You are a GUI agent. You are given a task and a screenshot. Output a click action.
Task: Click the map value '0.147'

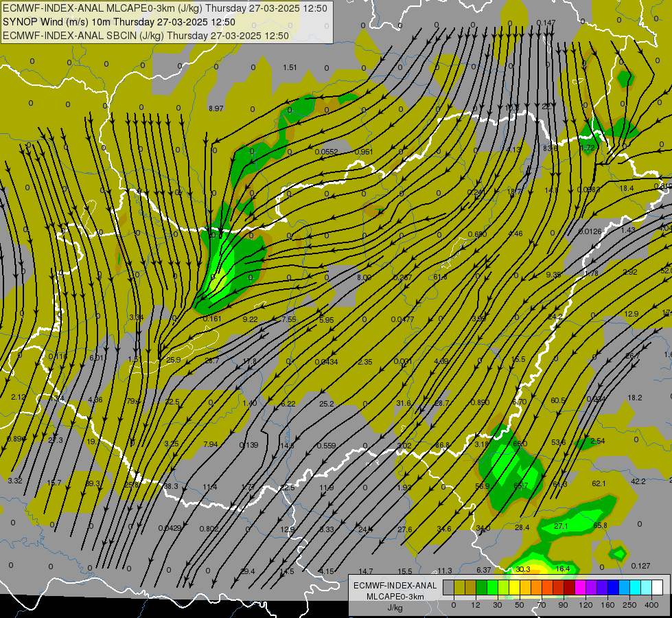tap(546, 23)
